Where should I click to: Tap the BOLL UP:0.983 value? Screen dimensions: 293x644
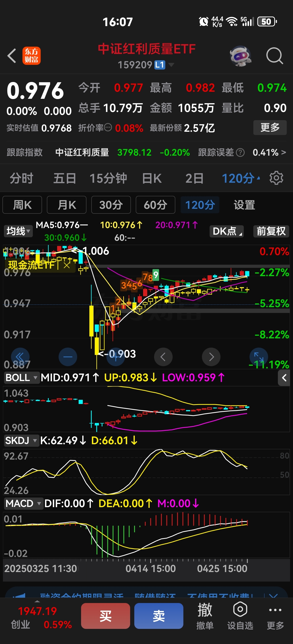130,378
